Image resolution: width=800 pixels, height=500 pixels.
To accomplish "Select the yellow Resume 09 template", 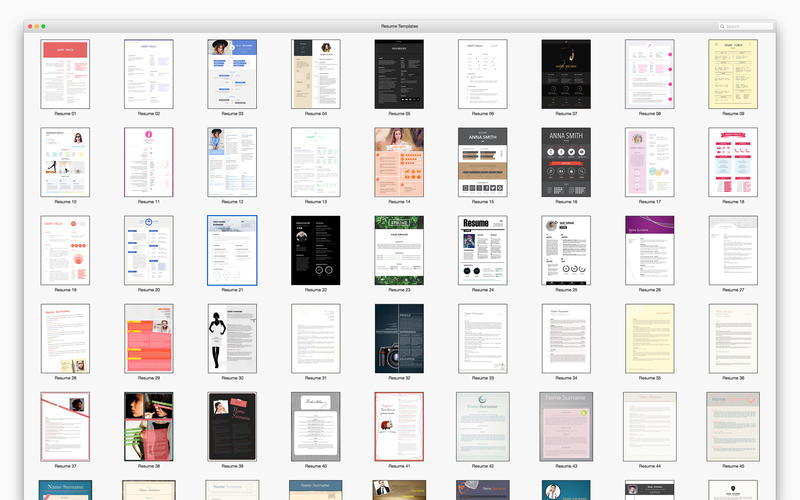I will coord(733,74).
